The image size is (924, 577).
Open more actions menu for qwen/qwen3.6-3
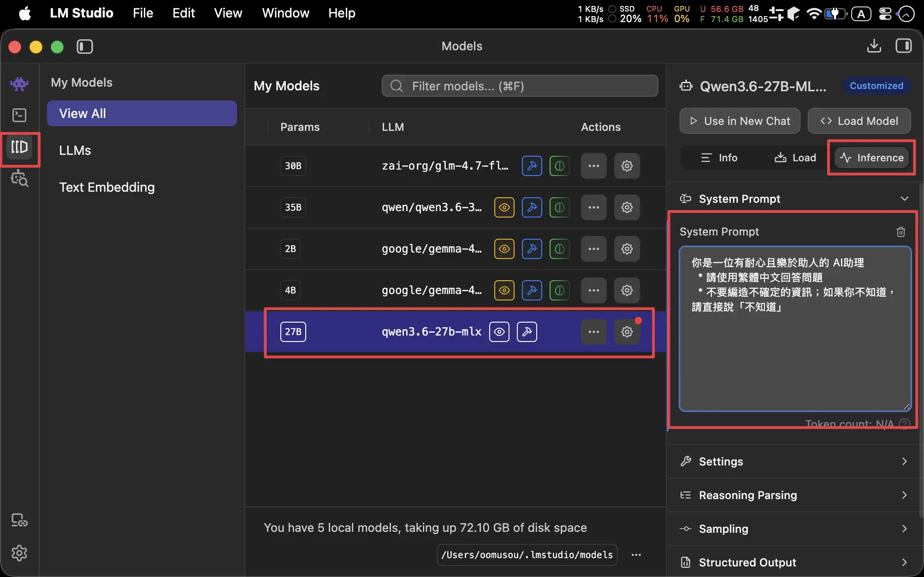(x=594, y=207)
